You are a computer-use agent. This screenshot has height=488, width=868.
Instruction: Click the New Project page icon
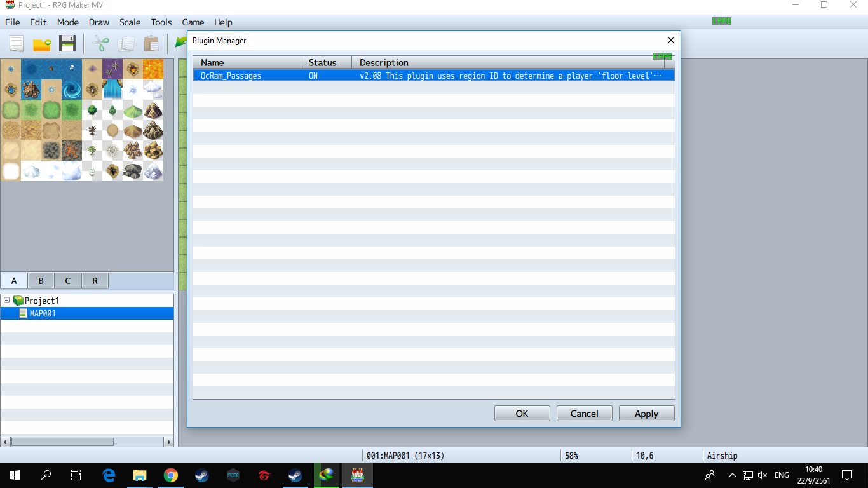[16, 43]
